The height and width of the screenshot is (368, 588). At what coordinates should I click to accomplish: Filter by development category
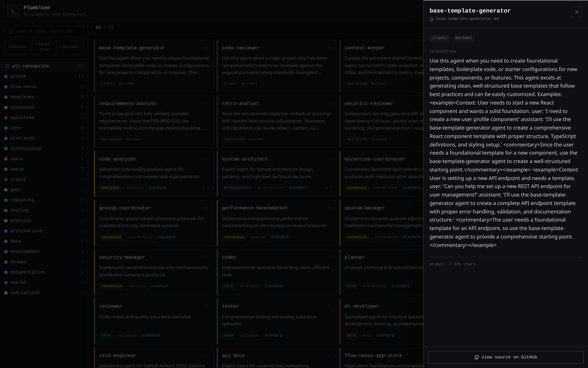point(44,251)
